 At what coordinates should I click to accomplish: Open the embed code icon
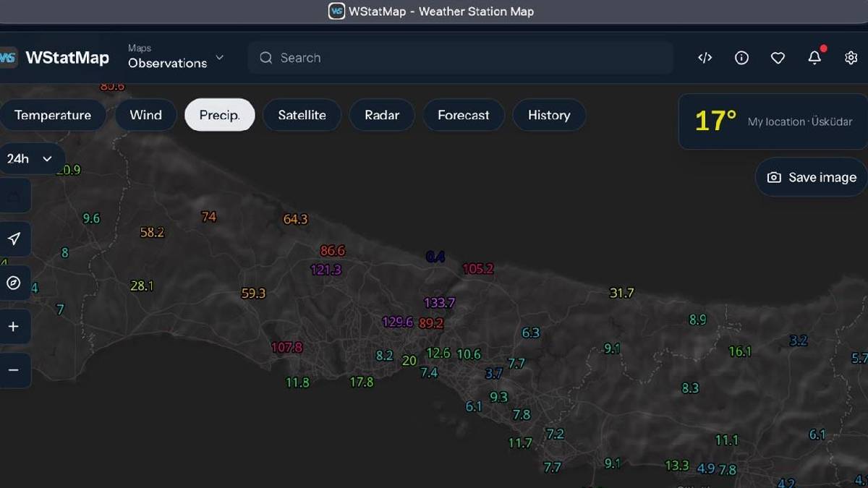click(705, 58)
